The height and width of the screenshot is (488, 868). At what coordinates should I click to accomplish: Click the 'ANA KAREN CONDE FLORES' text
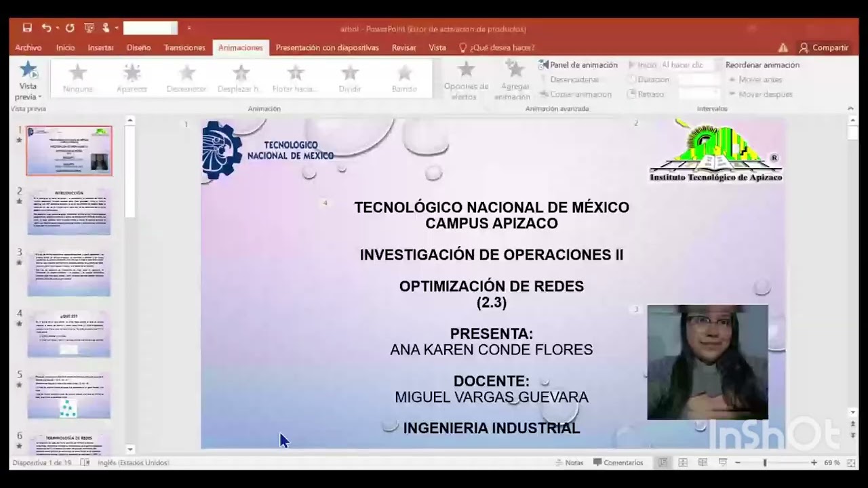tap(492, 350)
